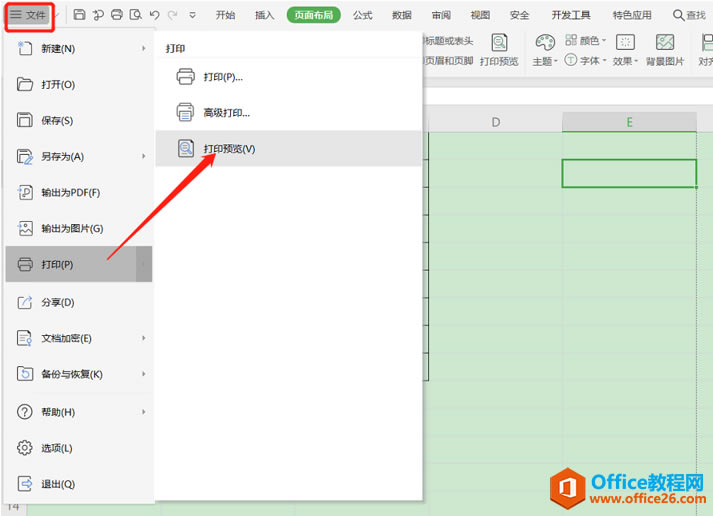Image resolution: width=713 pixels, height=516 pixels.
Task: Click the new document icon beside 新建
Action: [25, 48]
